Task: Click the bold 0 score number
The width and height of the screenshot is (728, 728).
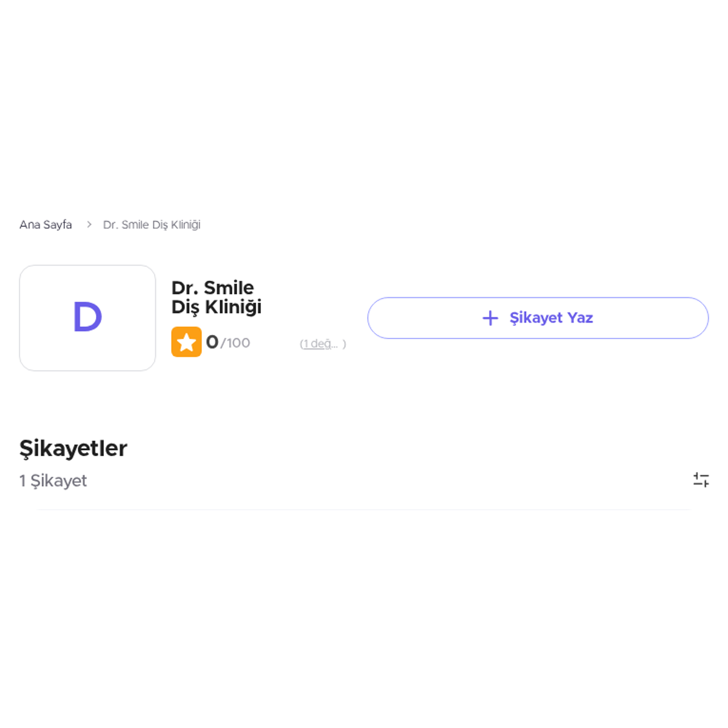Action: pos(212,342)
